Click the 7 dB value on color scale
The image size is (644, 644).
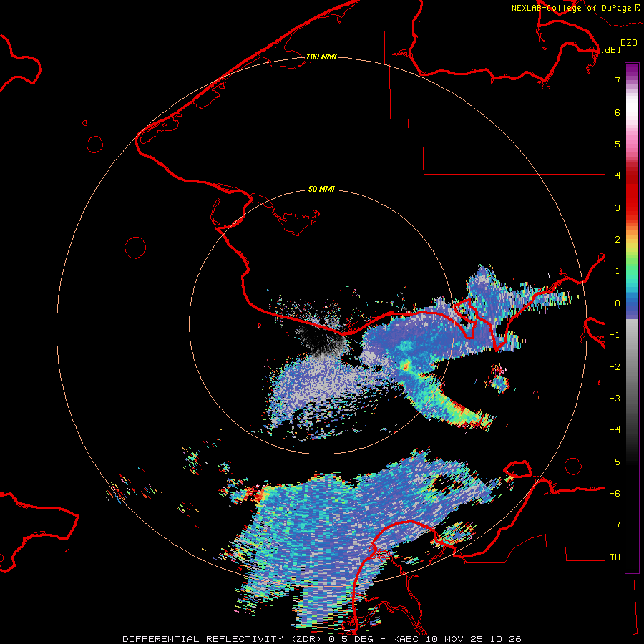pos(618,80)
